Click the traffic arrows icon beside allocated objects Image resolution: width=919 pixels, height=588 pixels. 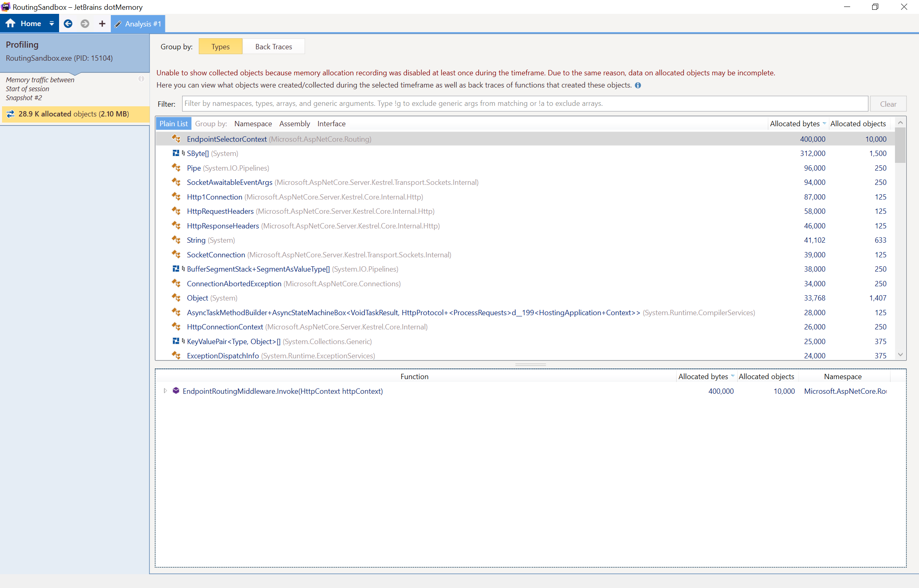(x=11, y=114)
